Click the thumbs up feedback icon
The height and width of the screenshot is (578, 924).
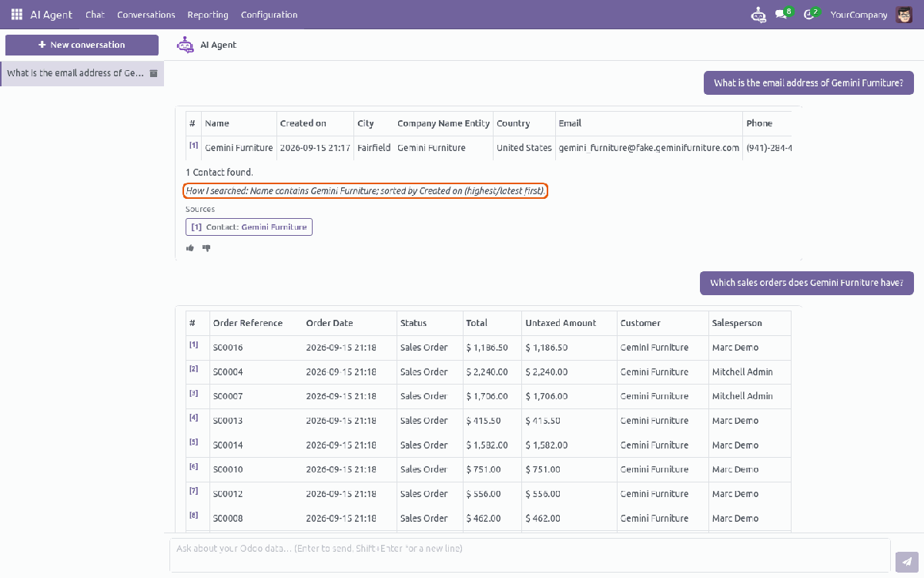coord(190,248)
